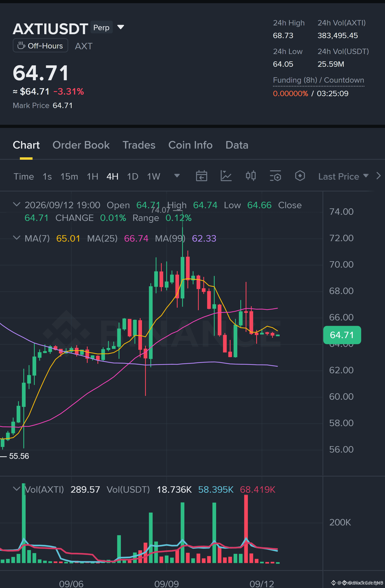Choose the 1W interval

(154, 176)
